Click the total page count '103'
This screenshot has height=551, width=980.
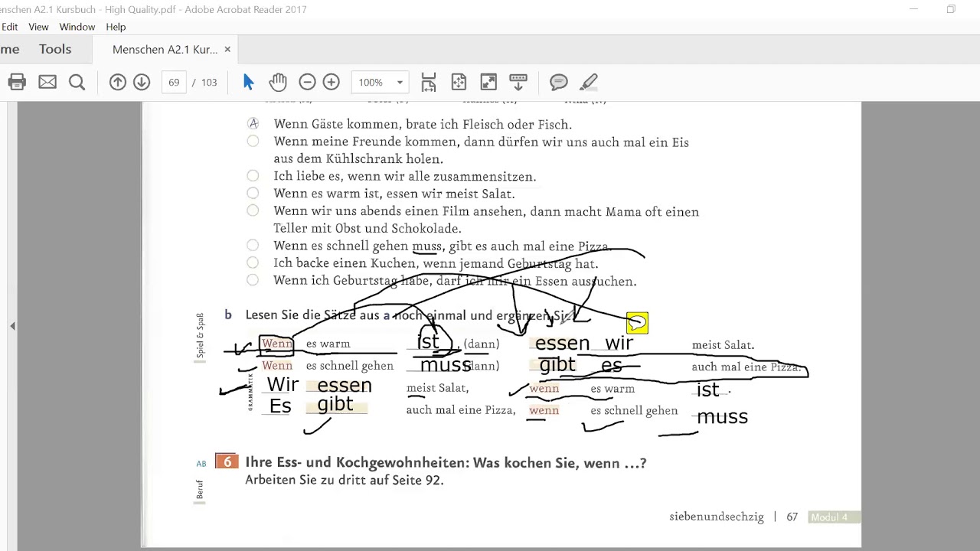pyautogui.click(x=209, y=82)
